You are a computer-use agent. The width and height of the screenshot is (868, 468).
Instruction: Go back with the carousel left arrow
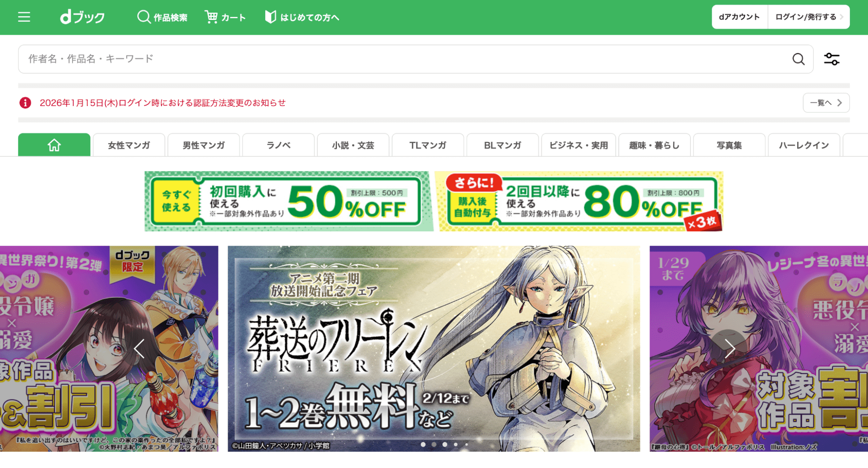139,349
